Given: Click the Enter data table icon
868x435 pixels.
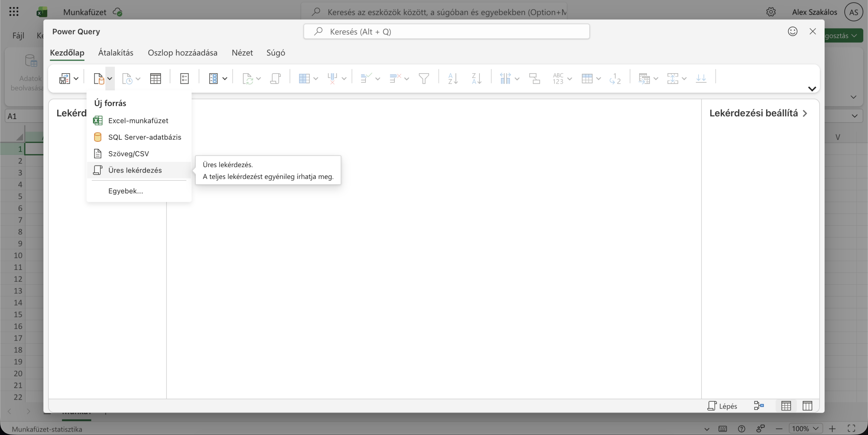Looking at the screenshot, I should pyautogui.click(x=155, y=79).
